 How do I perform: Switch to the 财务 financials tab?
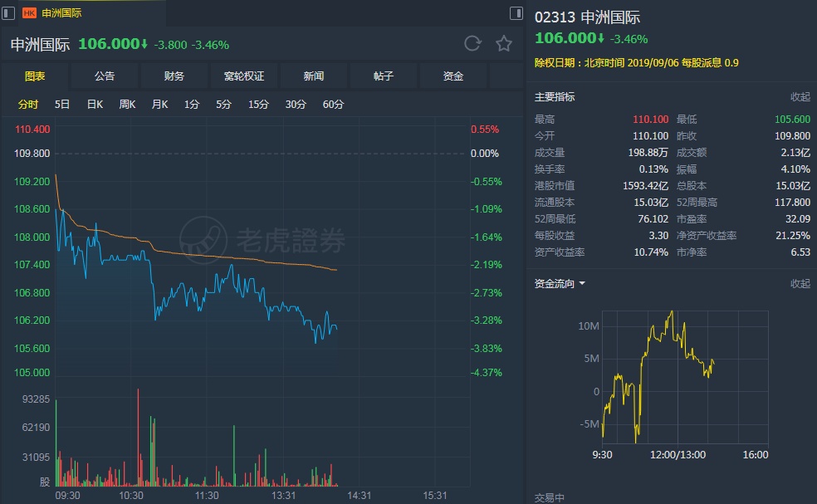tap(174, 76)
